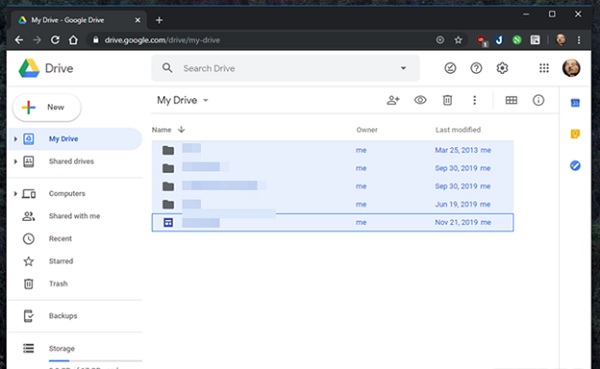Image resolution: width=600 pixels, height=369 pixels.
Task: Click the blue J extension icon
Action: (499, 40)
